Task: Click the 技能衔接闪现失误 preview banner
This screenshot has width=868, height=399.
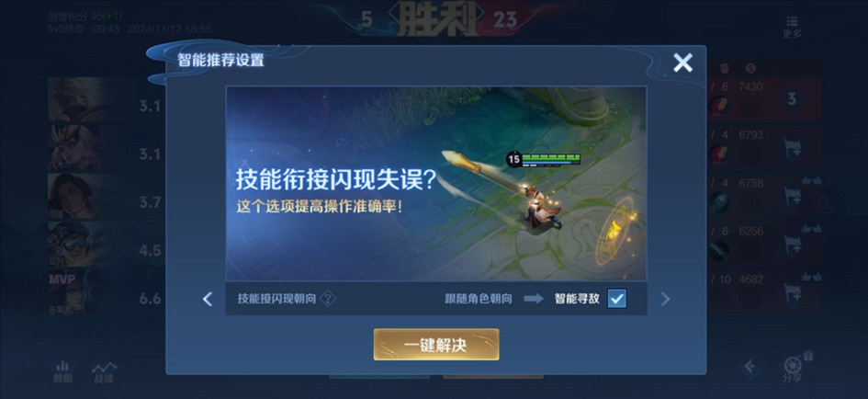Action: (436, 184)
